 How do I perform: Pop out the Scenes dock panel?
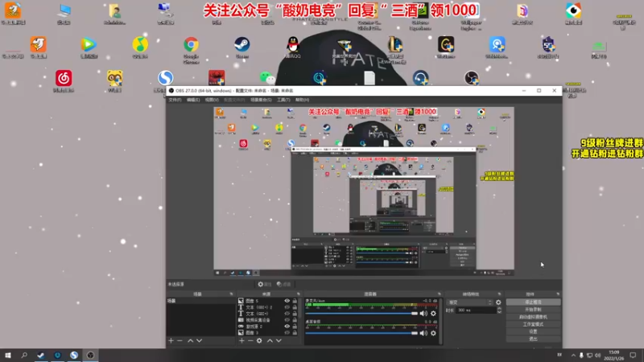pyautogui.click(x=231, y=294)
